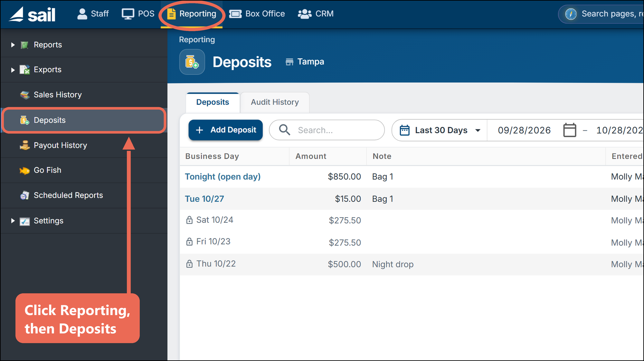644x361 pixels.
Task: Select the Fri 10/23 row
Action: [x=412, y=242]
